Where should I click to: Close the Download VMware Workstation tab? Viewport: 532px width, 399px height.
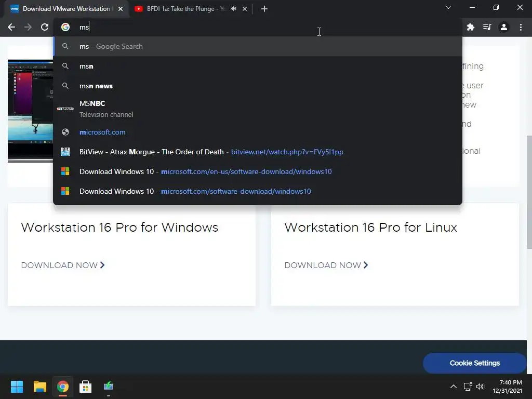click(121, 9)
